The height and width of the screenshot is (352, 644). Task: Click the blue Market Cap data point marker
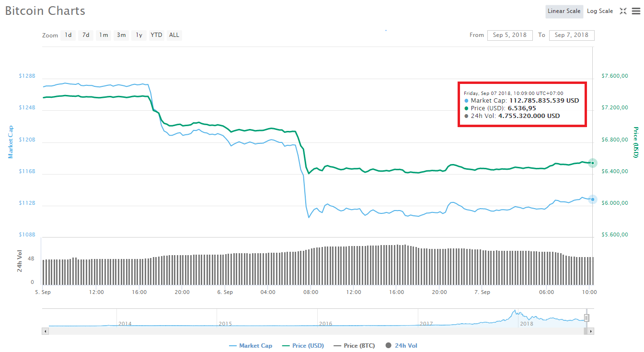593,199
